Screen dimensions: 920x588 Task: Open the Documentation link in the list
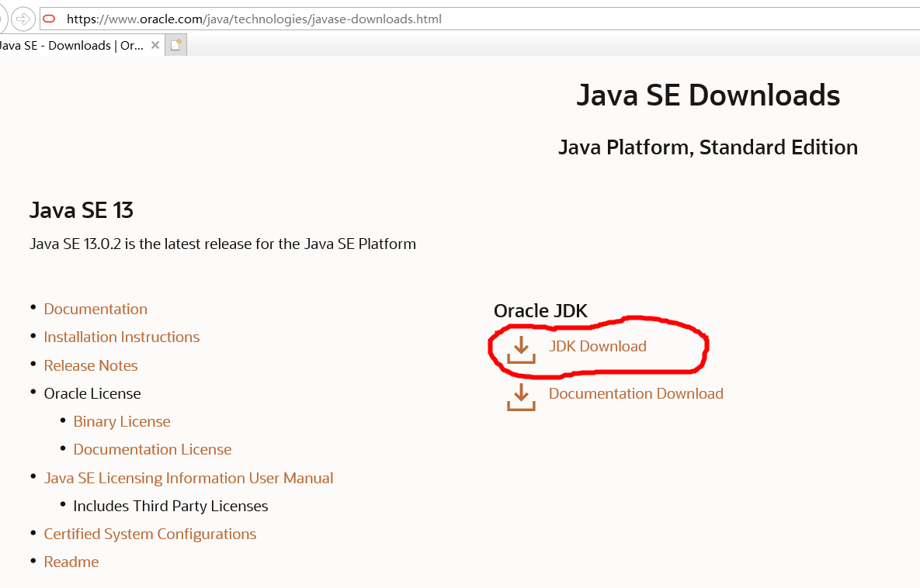click(x=95, y=309)
